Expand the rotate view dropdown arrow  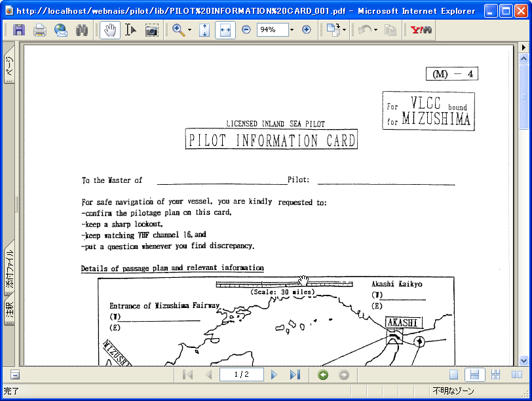(344, 29)
